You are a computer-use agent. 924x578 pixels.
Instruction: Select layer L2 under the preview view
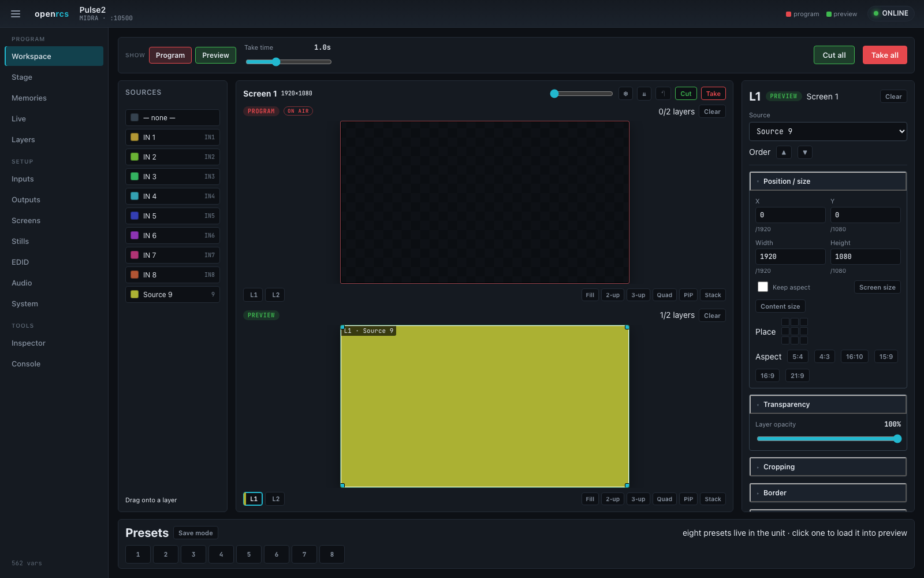(275, 499)
